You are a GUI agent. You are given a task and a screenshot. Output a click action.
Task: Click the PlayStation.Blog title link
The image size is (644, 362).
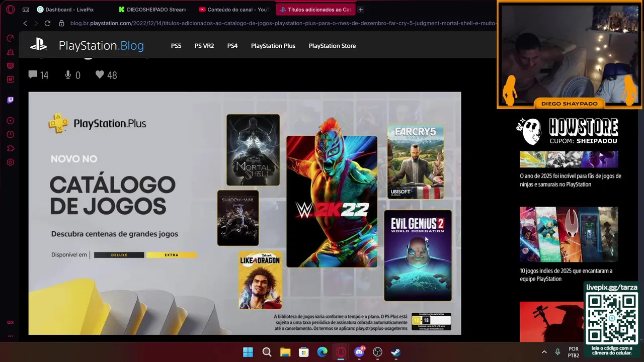tap(101, 46)
